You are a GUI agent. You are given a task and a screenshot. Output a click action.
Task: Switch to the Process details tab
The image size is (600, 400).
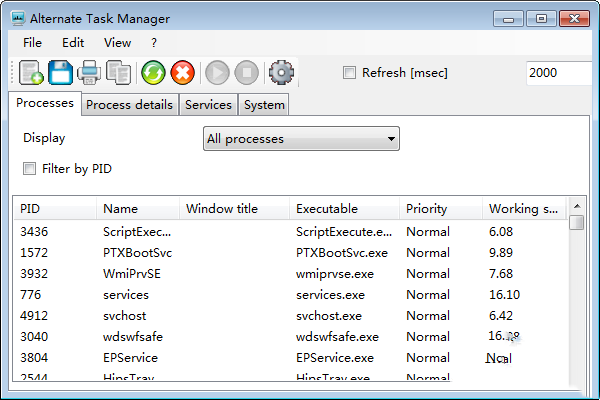click(129, 105)
